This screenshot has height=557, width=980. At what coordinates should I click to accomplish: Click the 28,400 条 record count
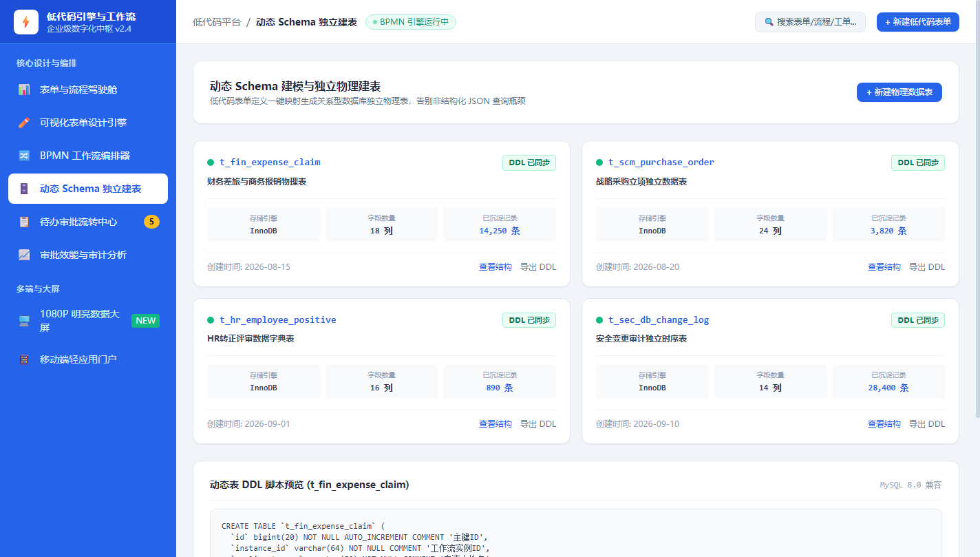pos(888,388)
